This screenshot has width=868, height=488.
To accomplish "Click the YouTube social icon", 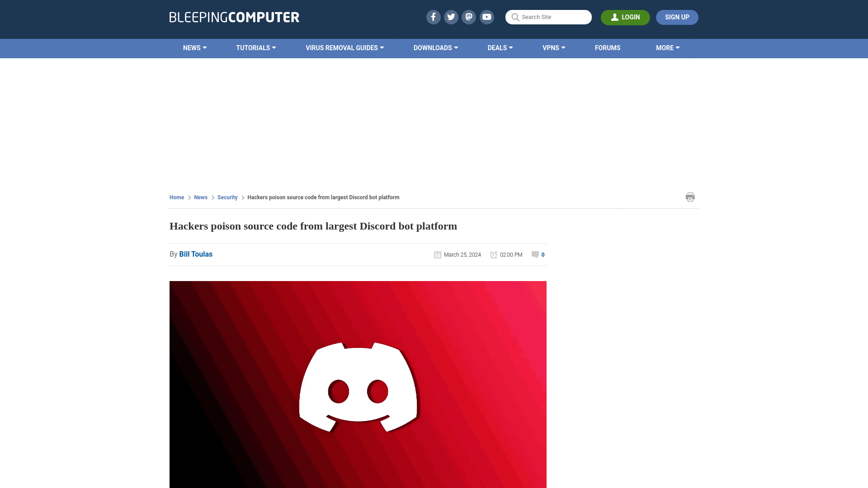I will point(486,17).
